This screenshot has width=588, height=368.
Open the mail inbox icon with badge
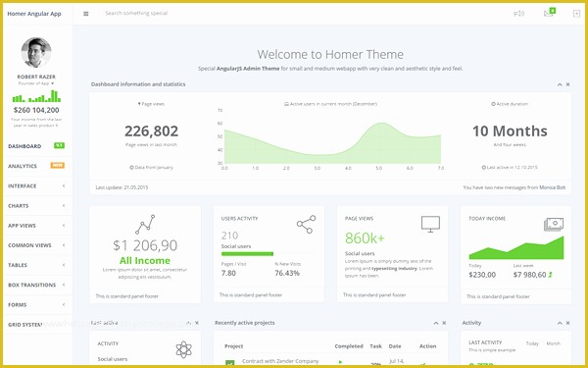pyautogui.click(x=549, y=13)
